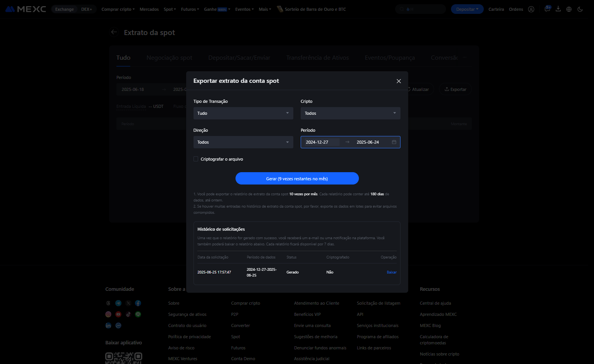Expand the Direção dropdown showing Todos
The image size is (594, 364).
243,142
